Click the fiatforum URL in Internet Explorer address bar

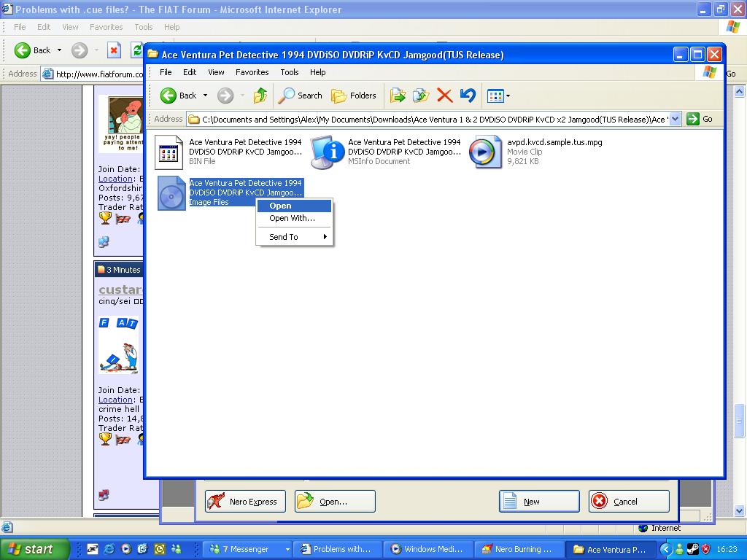[x=99, y=74]
